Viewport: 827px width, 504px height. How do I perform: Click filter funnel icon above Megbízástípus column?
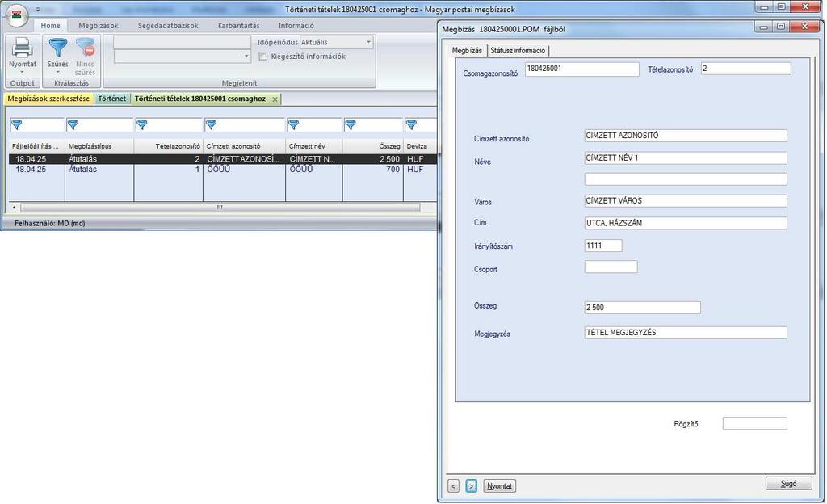pyautogui.click(x=73, y=125)
